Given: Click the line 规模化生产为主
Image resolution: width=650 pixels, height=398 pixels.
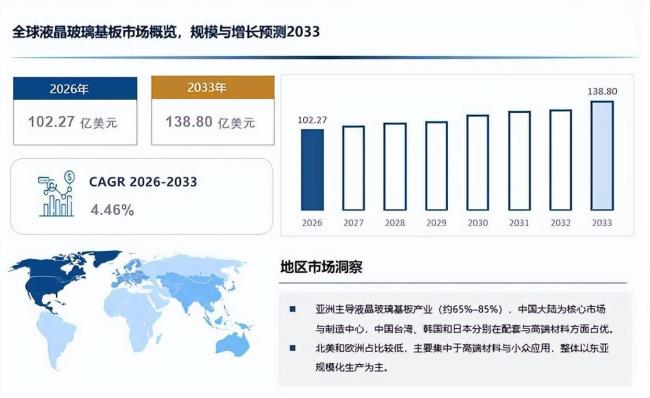Looking at the screenshot, I should tap(352, 367).
